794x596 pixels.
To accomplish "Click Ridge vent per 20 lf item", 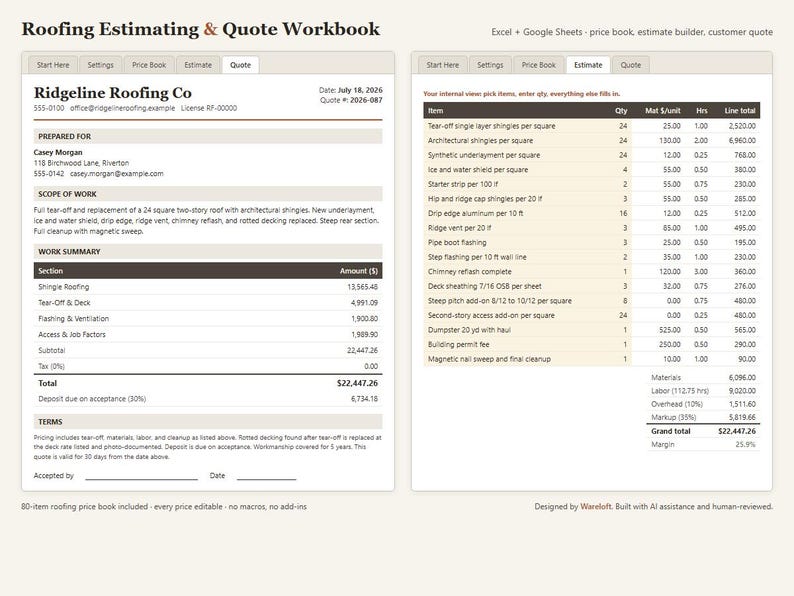I will 460,228.
